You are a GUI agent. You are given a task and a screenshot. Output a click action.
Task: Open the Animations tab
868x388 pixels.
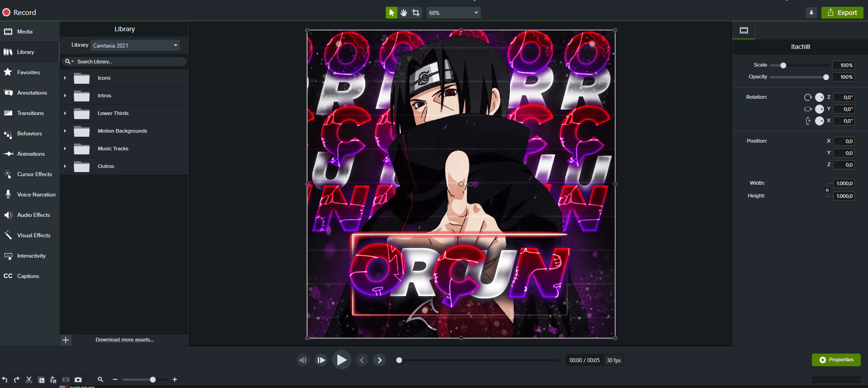click(x=30, y=154)
